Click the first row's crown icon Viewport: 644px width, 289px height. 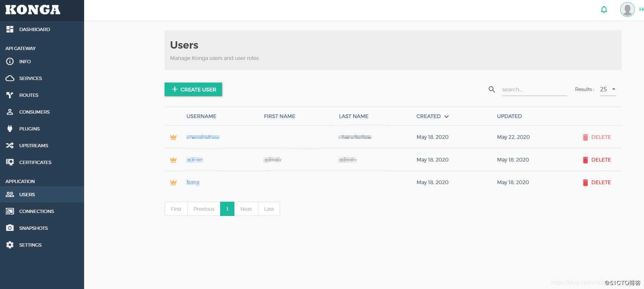[173, 137]
